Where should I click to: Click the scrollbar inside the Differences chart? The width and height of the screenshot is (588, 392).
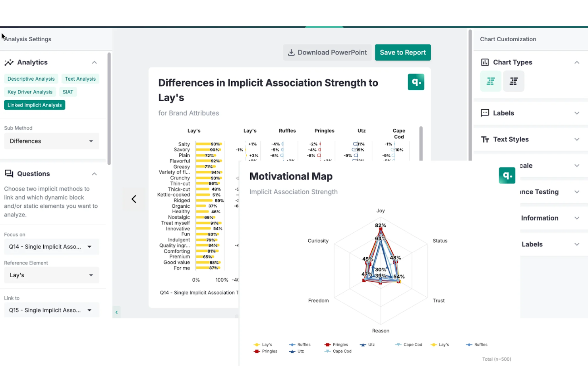click(421, 143)
